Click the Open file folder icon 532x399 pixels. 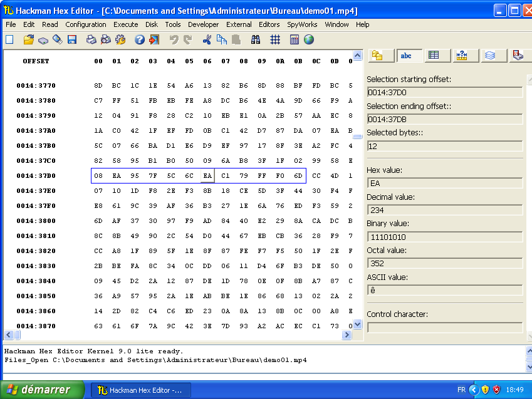pos(29,39)
